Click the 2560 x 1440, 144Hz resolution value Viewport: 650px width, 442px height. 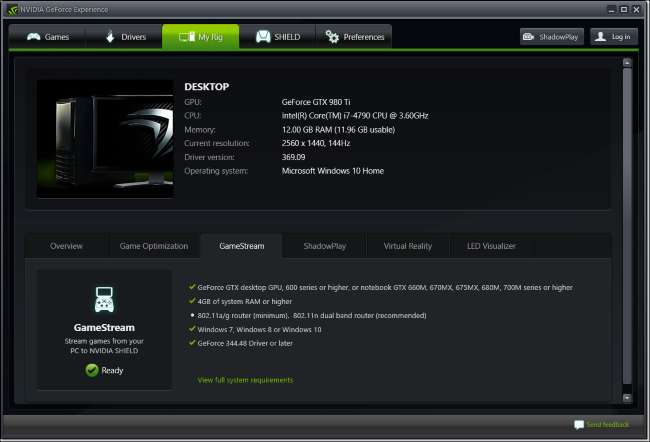click(x=316, y=143)
